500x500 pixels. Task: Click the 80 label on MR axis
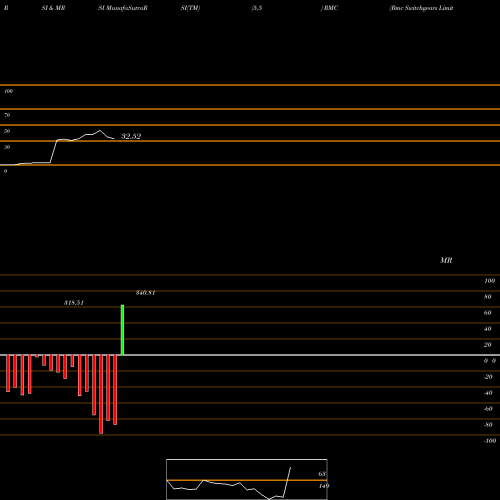pos(488,297)
